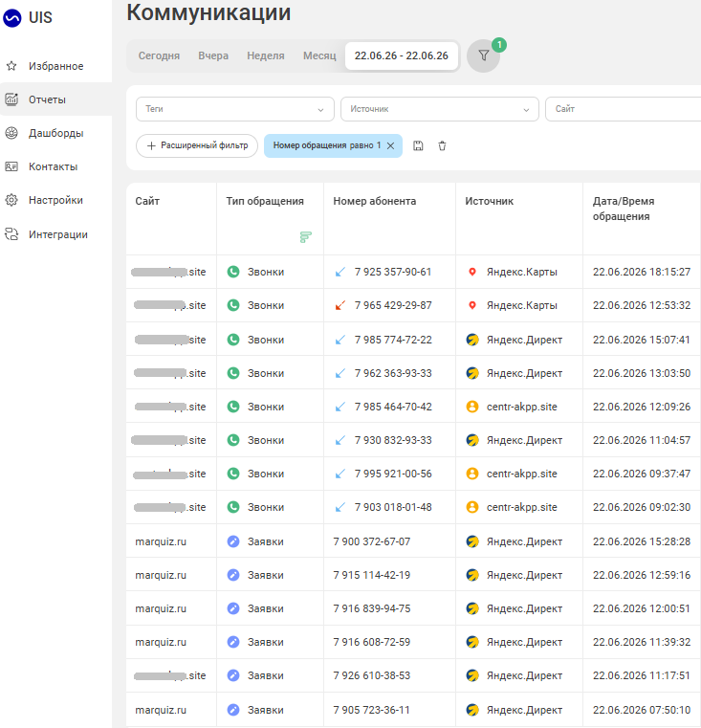
Task: Click Звонки label for 7 985 464-70-42
Action: click(266, 407)
